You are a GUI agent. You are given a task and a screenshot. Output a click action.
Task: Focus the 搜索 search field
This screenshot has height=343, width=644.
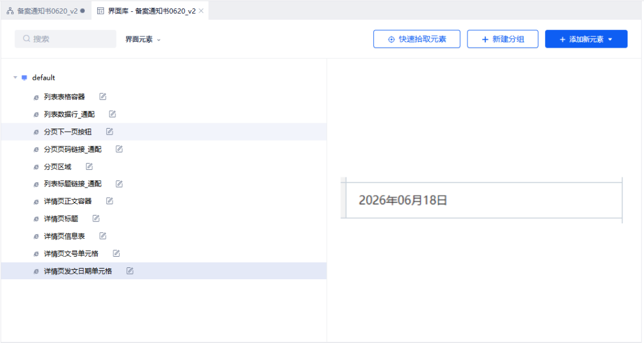pos(66,39)
